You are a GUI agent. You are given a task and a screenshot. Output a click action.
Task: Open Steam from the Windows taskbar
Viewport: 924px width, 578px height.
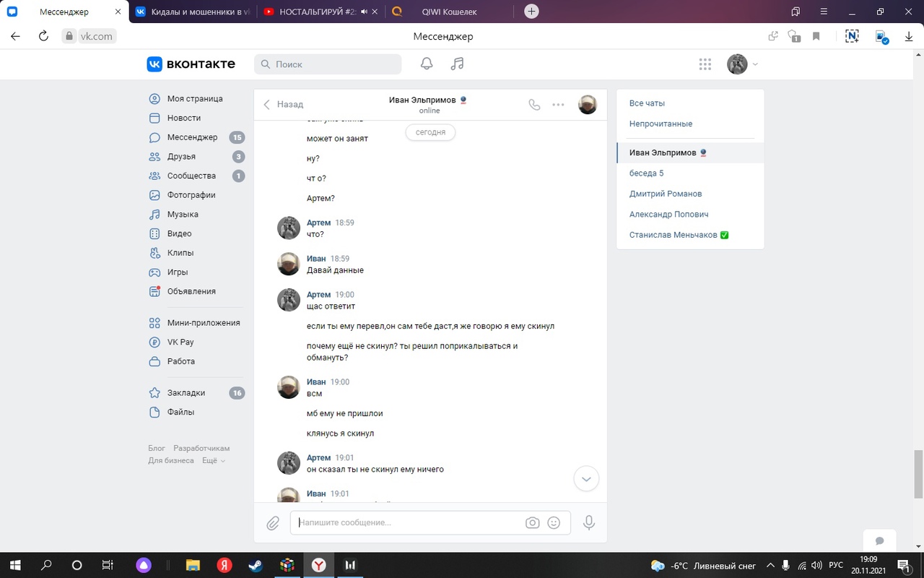[x=256, y=565]
